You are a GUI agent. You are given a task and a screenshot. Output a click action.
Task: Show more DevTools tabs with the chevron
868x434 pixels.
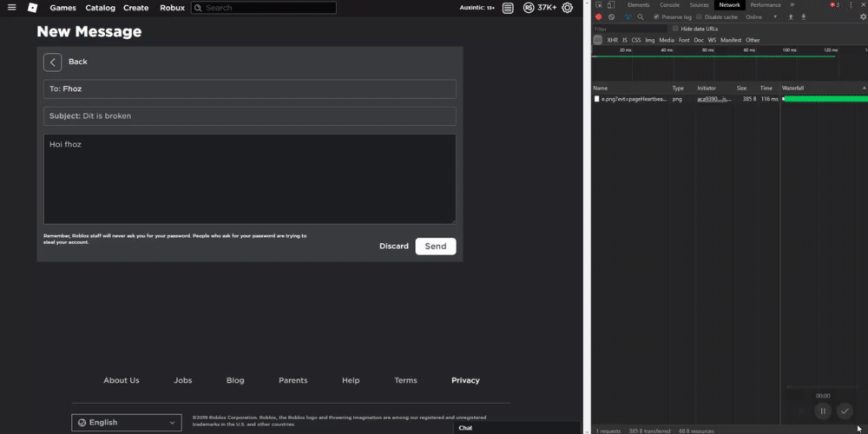792,5
